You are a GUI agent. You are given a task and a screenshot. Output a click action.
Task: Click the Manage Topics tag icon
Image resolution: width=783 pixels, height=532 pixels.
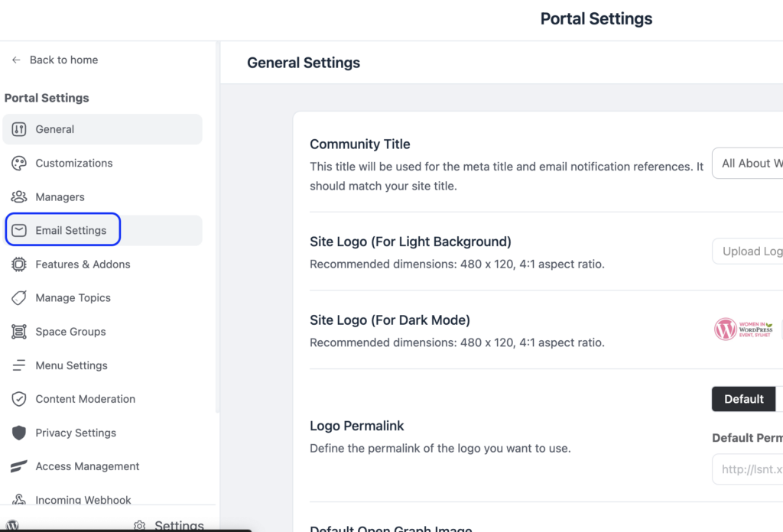tap(19, 298)
